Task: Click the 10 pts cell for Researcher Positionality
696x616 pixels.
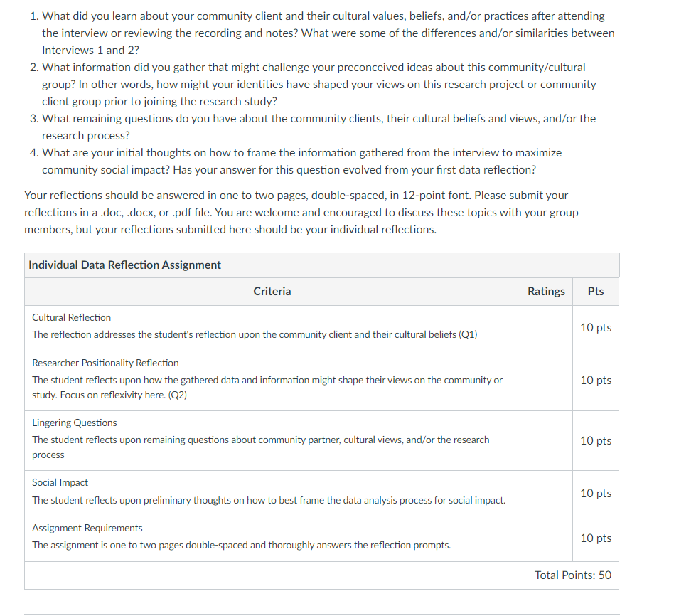Action: click(x=596, y=381)
